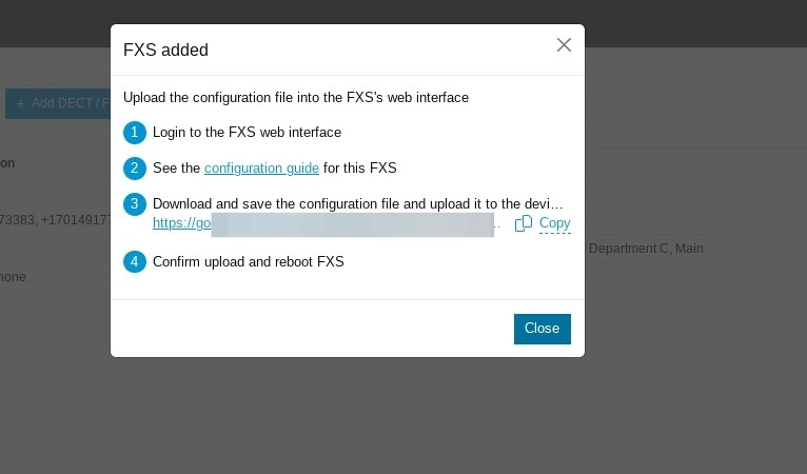807x474 pixels.
Task: Open the configuration file download URL
Action: [182, 223]
